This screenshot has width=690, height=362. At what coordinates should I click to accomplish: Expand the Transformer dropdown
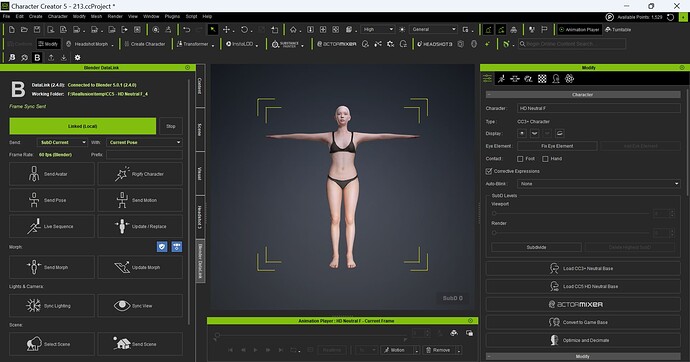213,45
